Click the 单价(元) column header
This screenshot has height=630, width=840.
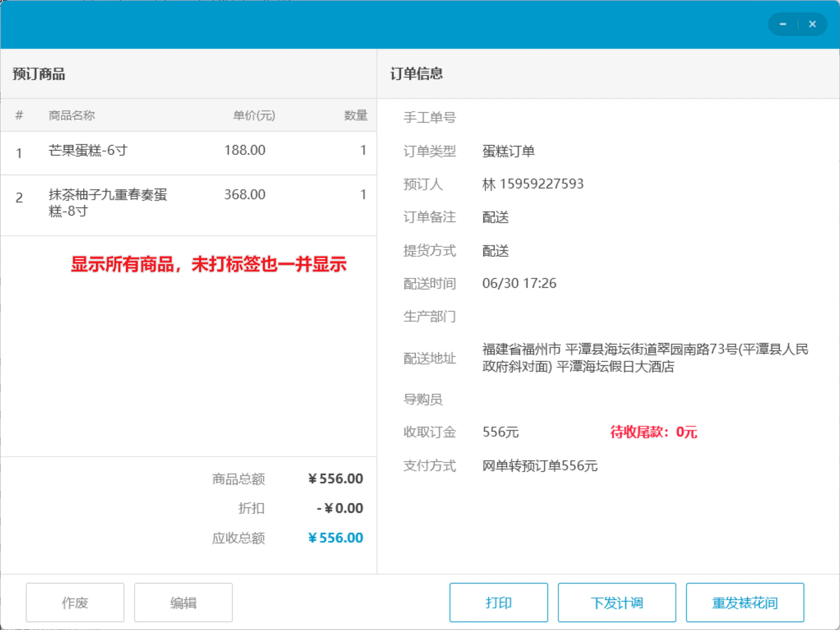pos(254,115)
